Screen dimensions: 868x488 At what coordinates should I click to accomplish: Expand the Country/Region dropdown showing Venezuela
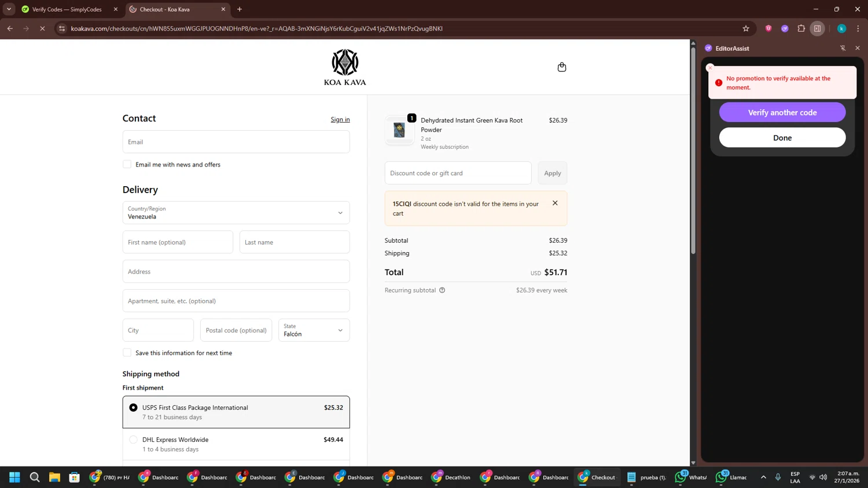point(236,213)
